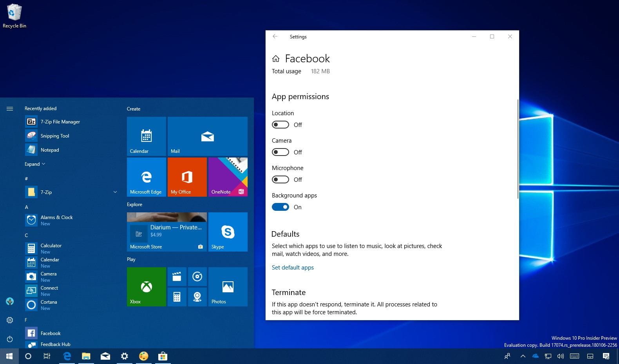The height and width of the screenshot is (364, 619).
Task: Expand the 7-Zip folder chevron
Action: 115,192
